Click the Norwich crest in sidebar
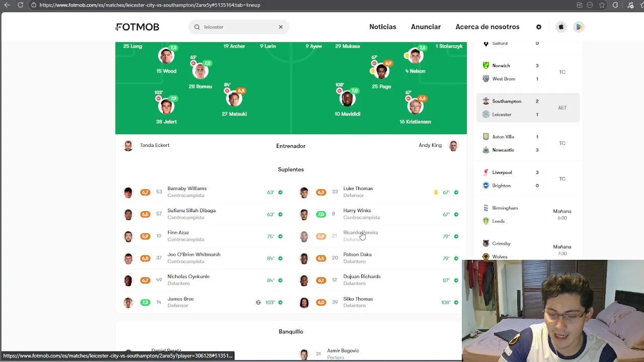Image resolution: width=644 pixels, height=362 pixels. 486,65
